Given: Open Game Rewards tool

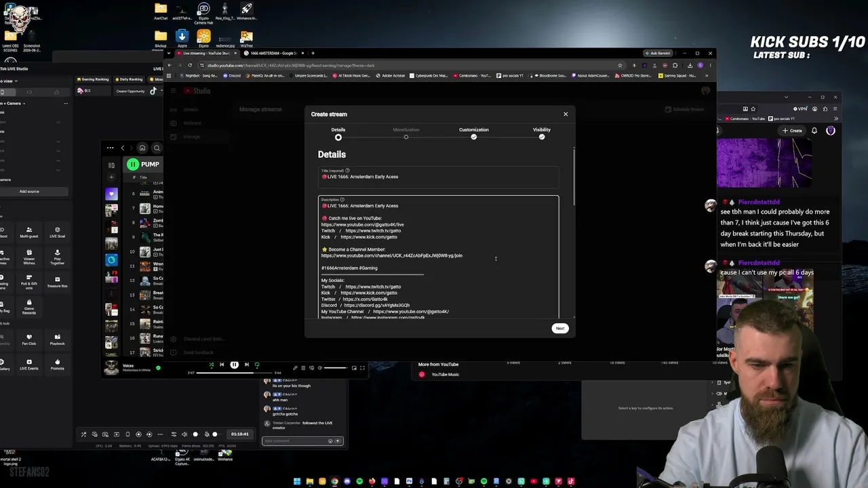Looking at the screenshot, I should coord(29,308).
